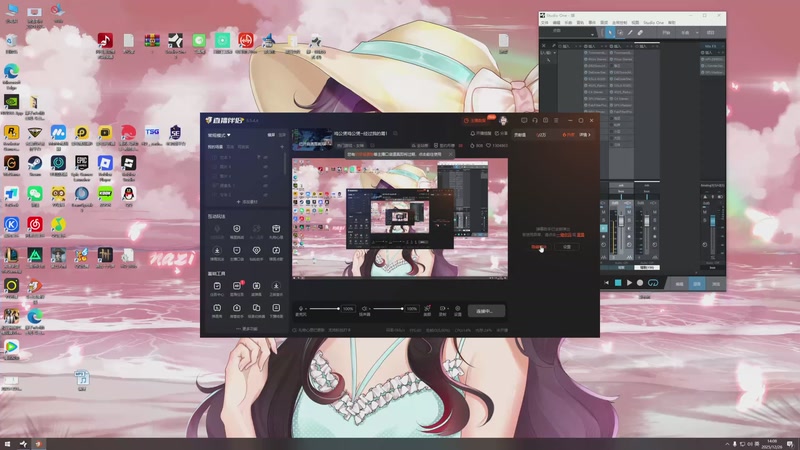Viewport: 800px width, 450px height.
Task: Open QQ penguin desktop icon
Action: pos(129,193)
